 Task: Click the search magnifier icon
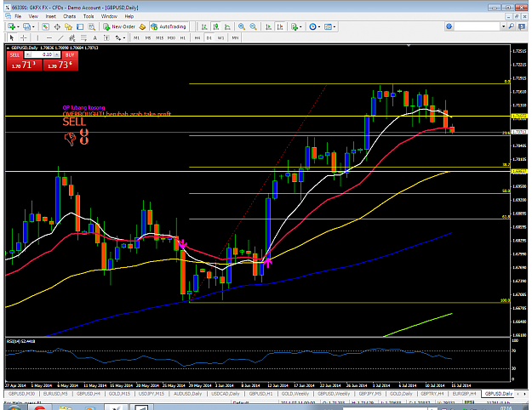pyautogui.click(x=512, y=26)
